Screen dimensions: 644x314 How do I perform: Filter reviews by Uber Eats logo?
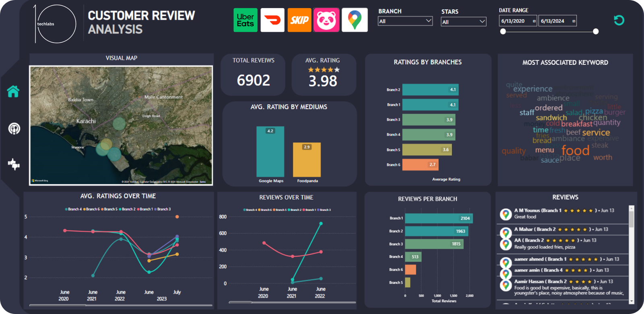click(245, 20)
